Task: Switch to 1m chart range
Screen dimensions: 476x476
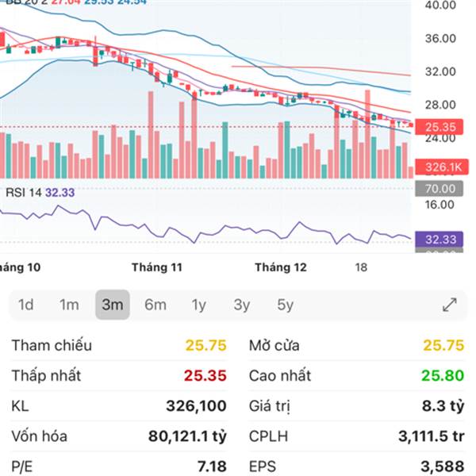Action: (x=69, y=305)
